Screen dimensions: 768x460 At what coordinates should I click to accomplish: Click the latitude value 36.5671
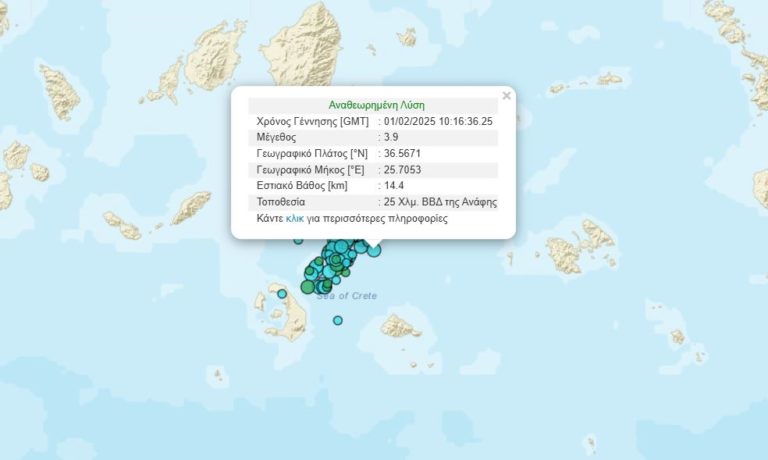(402, 154)
